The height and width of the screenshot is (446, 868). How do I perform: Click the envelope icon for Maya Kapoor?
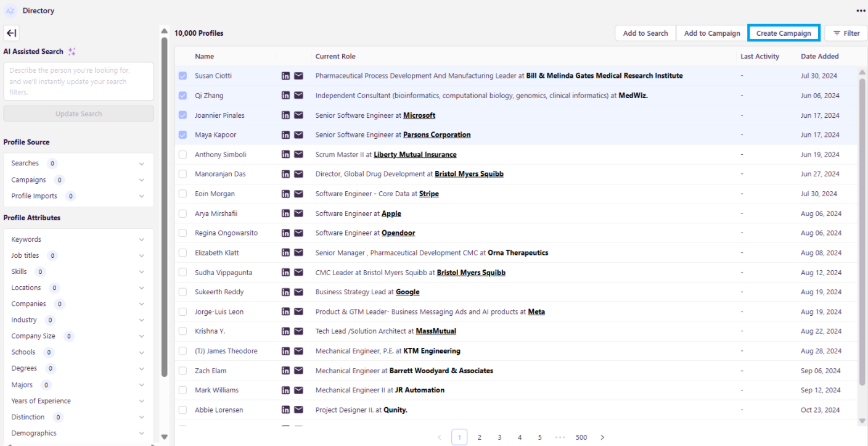point(298,134)
